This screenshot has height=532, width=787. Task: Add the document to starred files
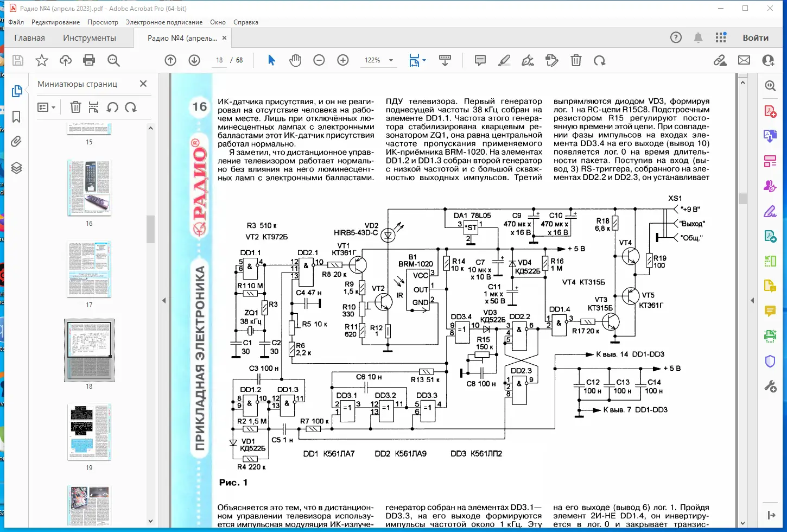[x=42, y=60]
